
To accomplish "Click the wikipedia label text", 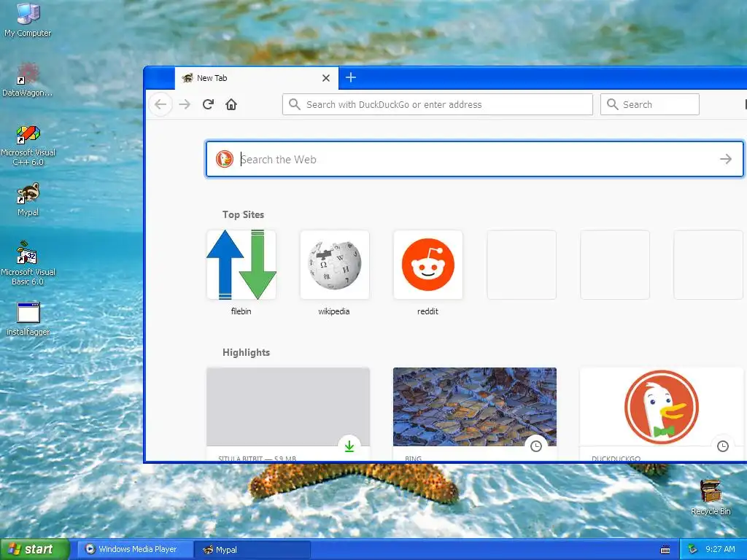I will 334,311.
